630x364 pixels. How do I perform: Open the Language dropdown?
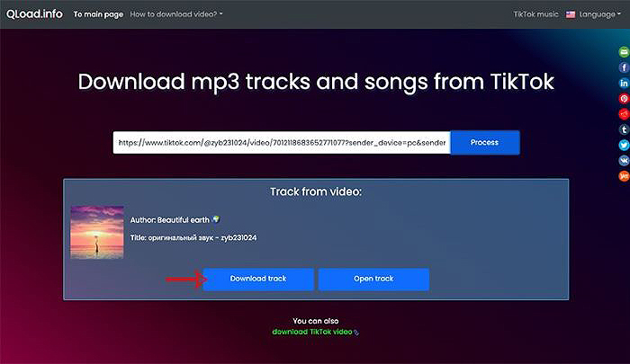[x=599, y=14]
